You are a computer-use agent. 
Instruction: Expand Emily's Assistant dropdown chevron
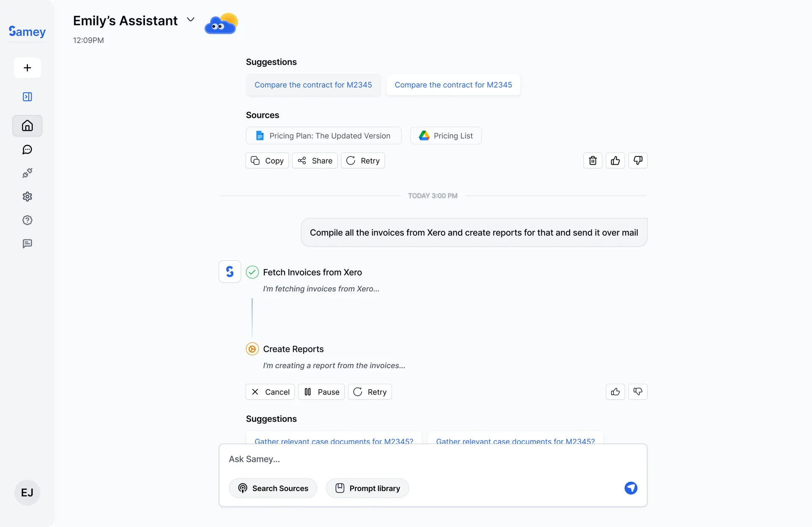point(191,20)
